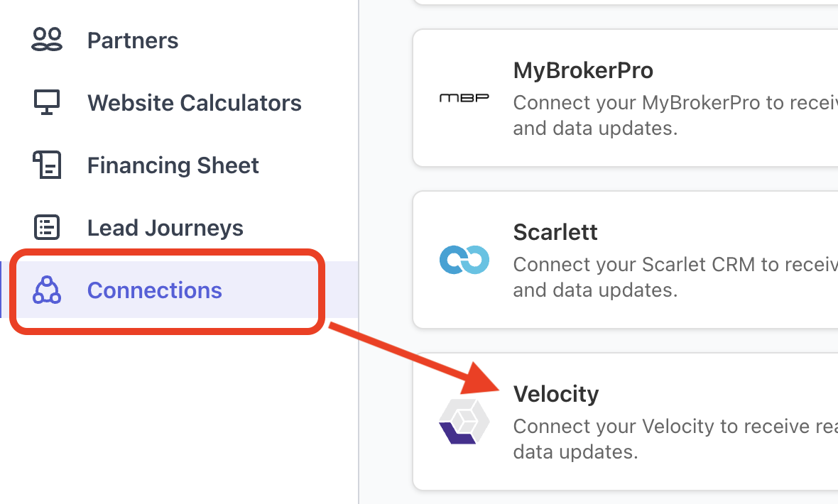The height and width of the screenshot is (504, 838).
Task: Click the partially visible card above MyBrokerPro
Action: [x=625, y=3]
